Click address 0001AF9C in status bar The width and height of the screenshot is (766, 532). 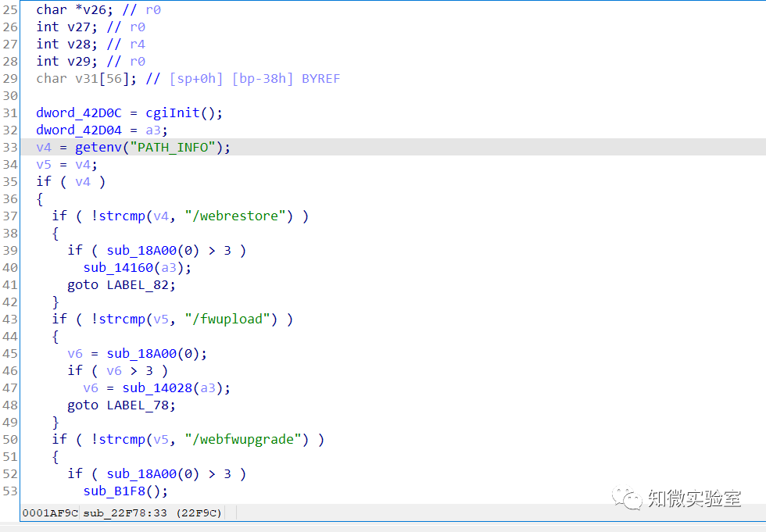click(50, 513)
